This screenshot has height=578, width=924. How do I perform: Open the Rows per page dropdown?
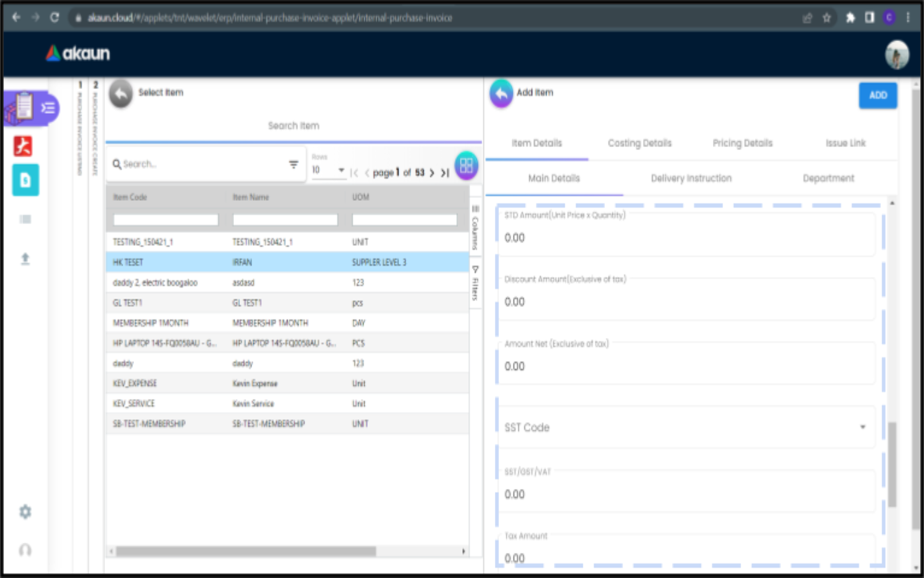[x=329, y=170]
